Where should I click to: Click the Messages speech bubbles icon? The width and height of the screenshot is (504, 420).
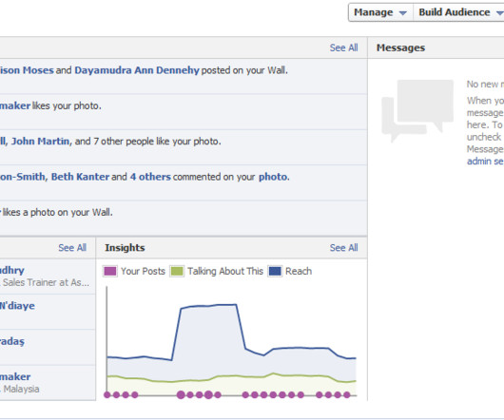tap(417, 111)
